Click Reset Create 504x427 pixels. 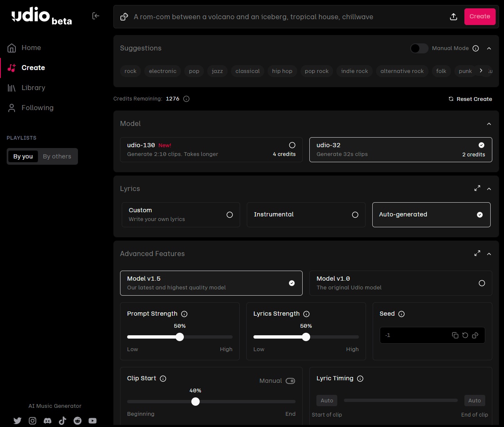click(470, 99)
